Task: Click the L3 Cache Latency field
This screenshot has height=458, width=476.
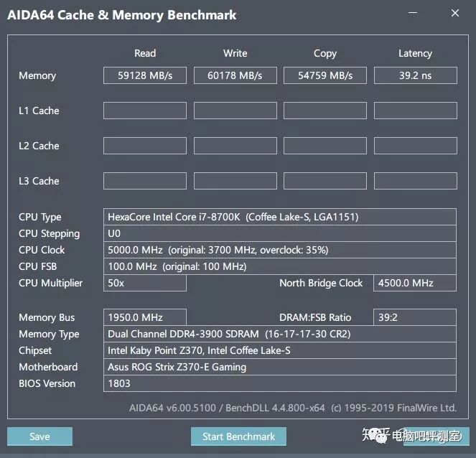Action: (415, 181)
